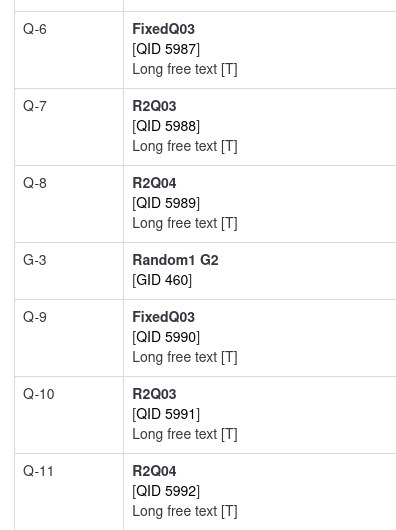Viewport: 396px width, 530px height.
Task: Click the FixedQ03 title above QID 5987
Action: 164,29
